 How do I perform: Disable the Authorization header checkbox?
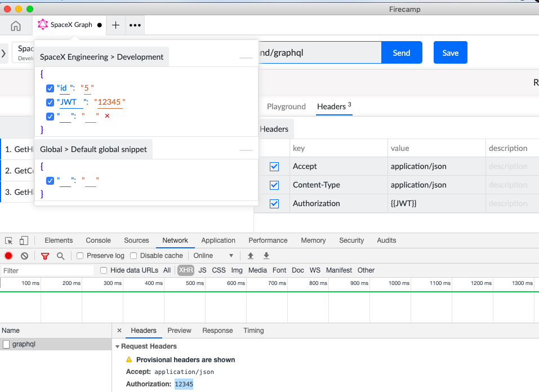[x=274, y=204]
